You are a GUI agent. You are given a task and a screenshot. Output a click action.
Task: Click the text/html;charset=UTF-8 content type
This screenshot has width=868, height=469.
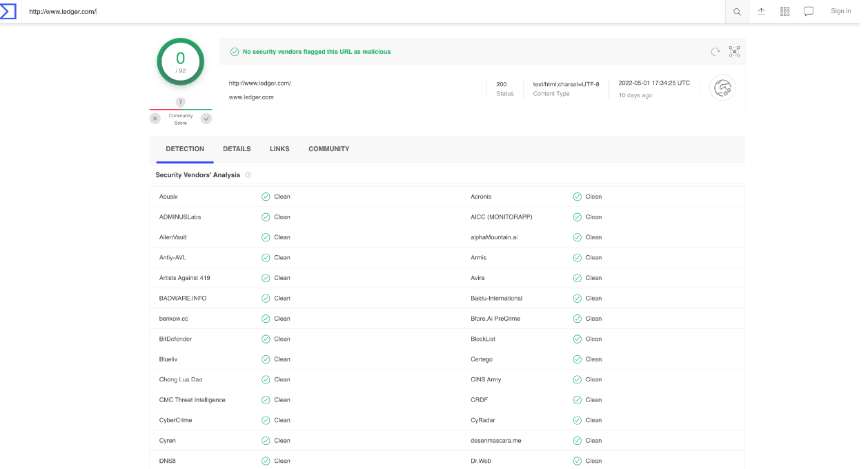click(x=566, y=84)
